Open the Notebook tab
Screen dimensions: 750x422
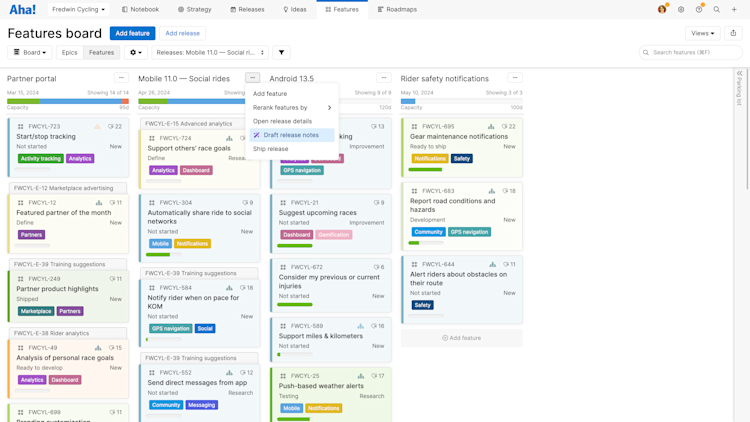[140, 9]
